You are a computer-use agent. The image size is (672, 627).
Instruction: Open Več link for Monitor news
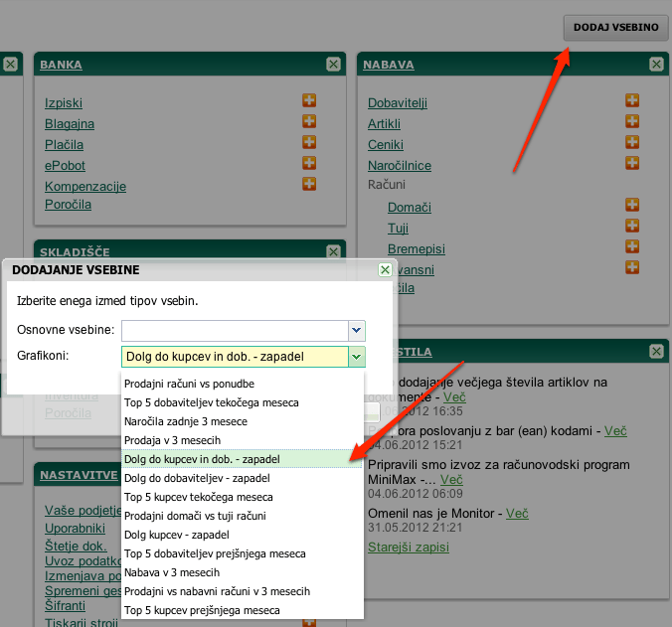tap(517, 513)
